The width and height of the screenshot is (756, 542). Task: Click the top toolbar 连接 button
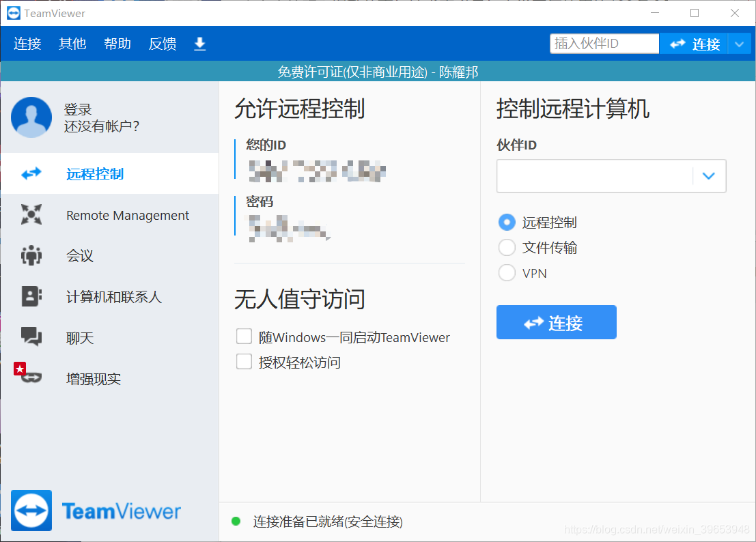click(694, 44)
